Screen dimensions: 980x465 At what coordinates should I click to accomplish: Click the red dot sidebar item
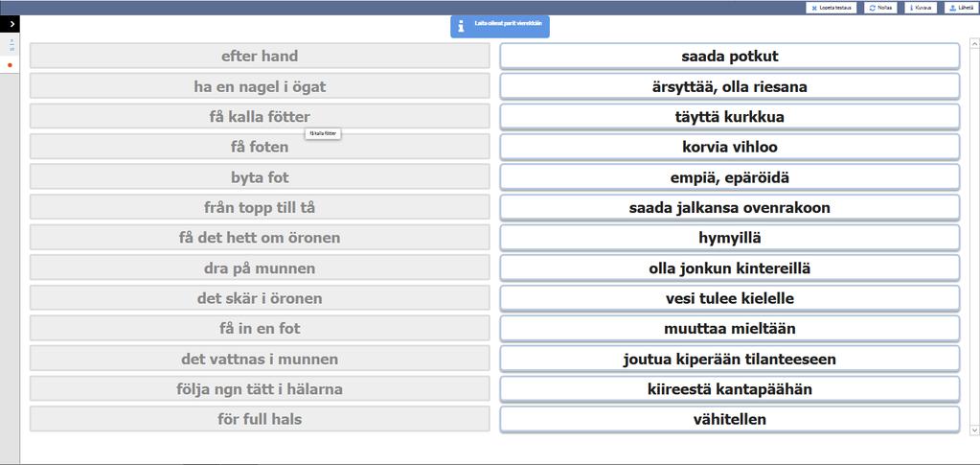(10, 65)
